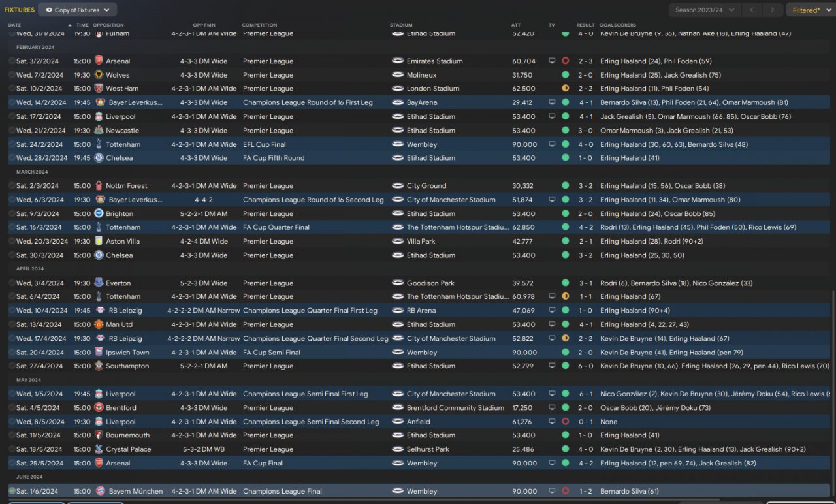836x504 pixels.
Task: Sort by the STADIUM column header
Action: point(401,25)
